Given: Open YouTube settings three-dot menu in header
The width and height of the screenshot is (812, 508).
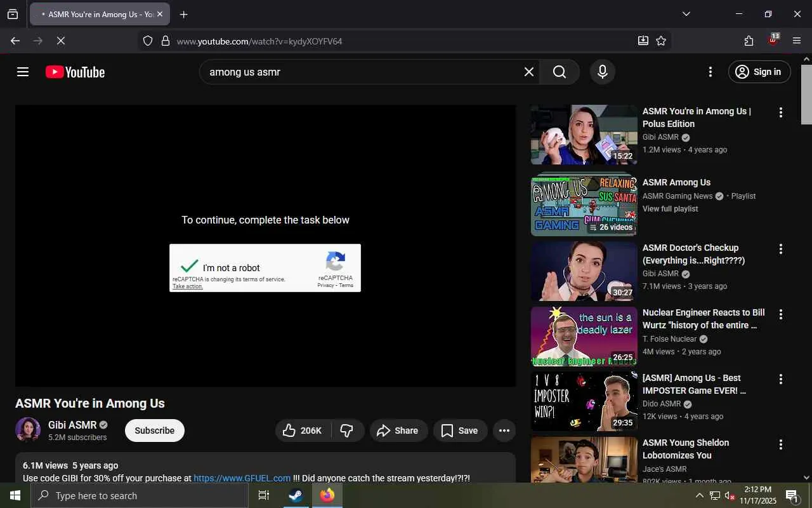Looking at the screenshot, I should point(710,72).
